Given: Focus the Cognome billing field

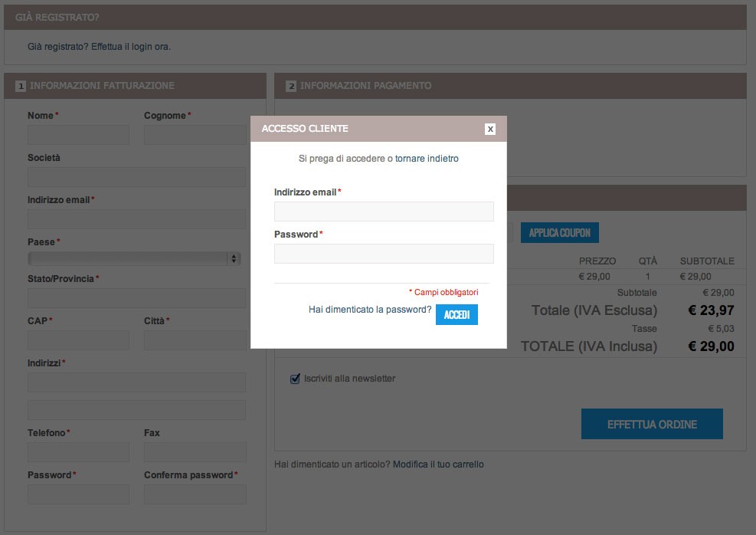Looking at the screenshot, I should (195, 135).
